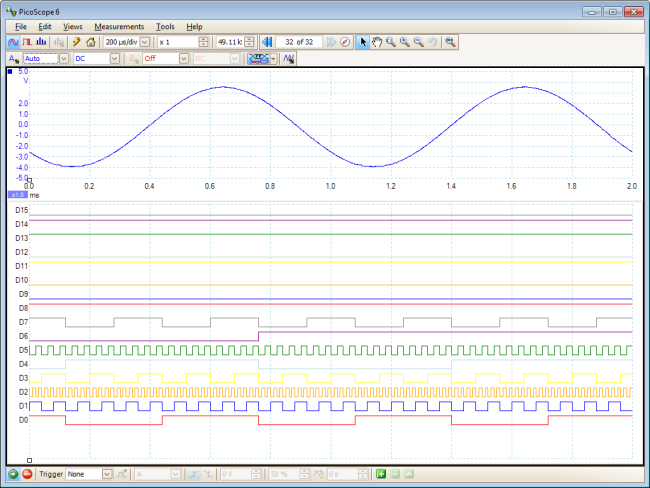
Task: Select Scope Mode icon
Action: pos(13,42)
